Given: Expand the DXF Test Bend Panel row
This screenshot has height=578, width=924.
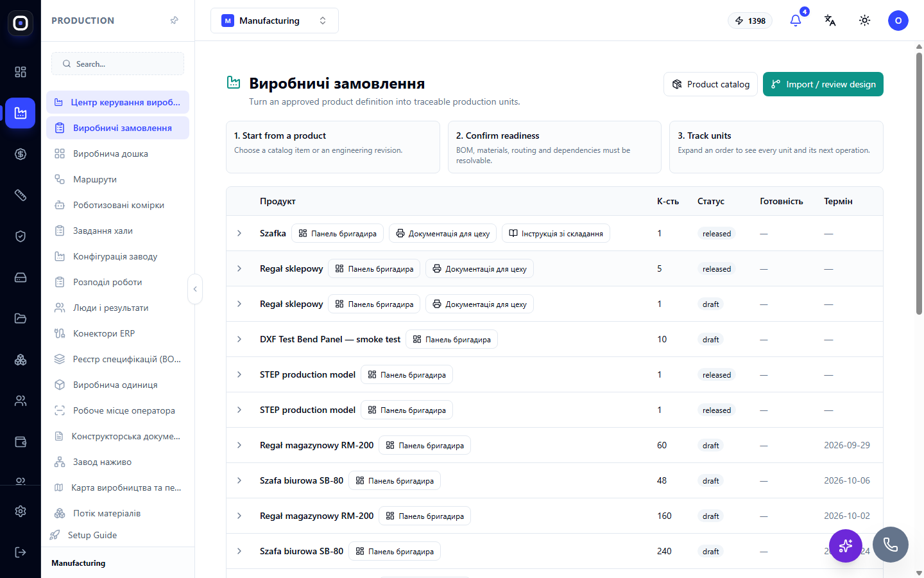Looking at the screenshot, I should [239, 339].
